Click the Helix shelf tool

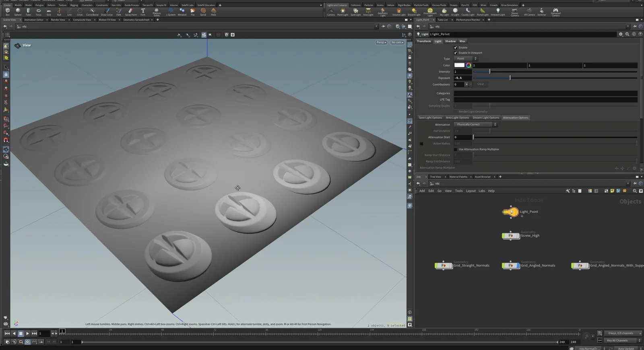pos(213,12)
